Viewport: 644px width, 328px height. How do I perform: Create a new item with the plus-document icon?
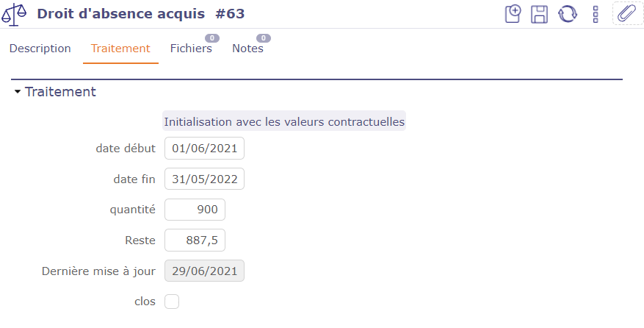click(x=513, y=14)
